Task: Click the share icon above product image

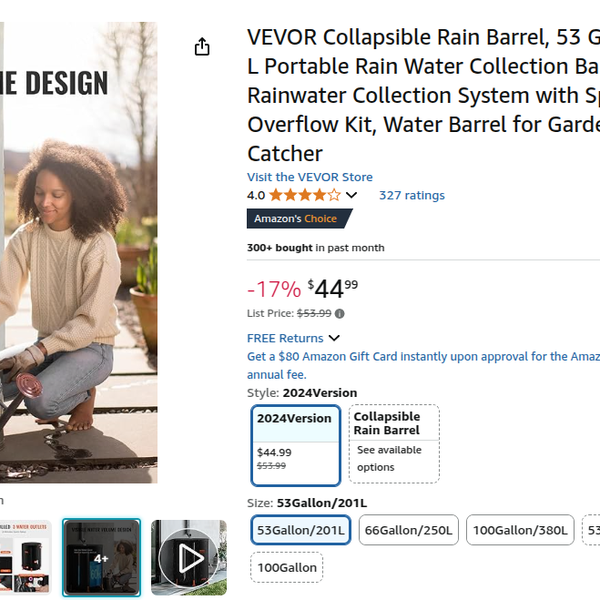Action: coord(202,47)
